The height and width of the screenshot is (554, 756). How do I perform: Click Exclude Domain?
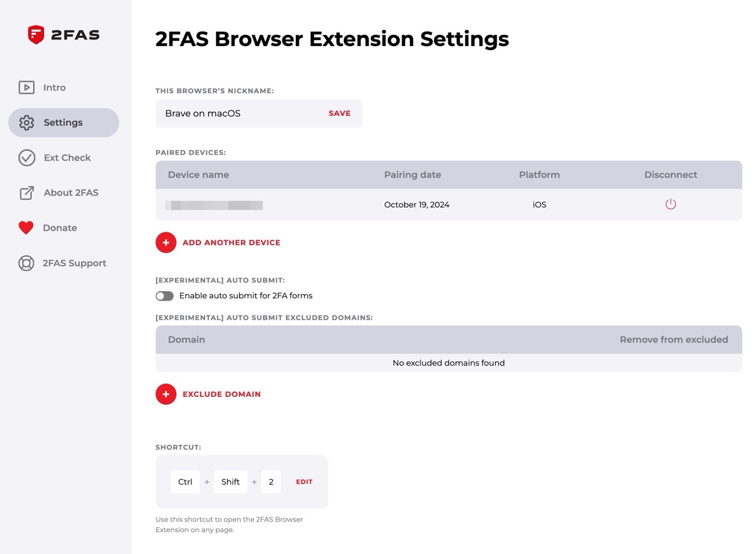tap(221, 394)
